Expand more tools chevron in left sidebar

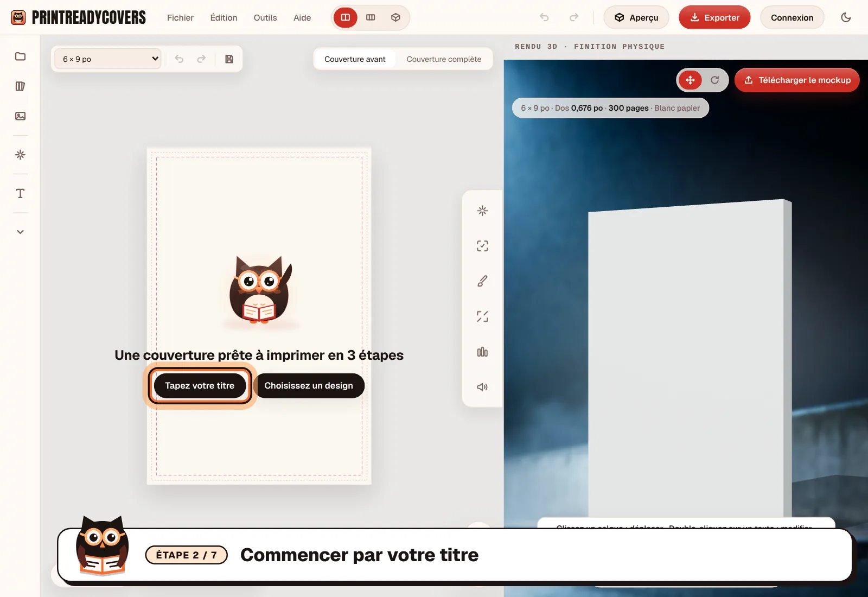pos(20,232)
